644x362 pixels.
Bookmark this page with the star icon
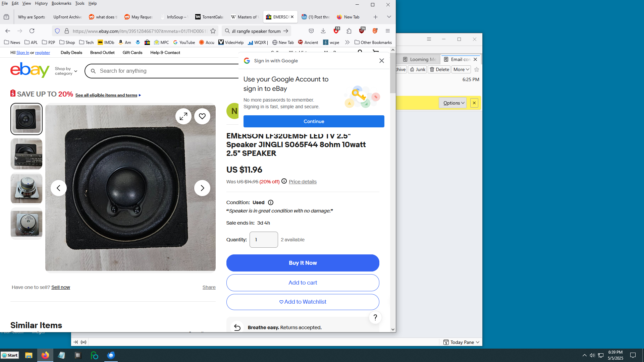point(213,31)
